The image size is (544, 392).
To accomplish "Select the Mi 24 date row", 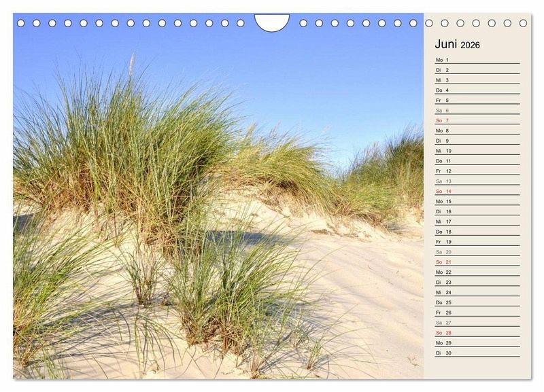I will (x=477, y=292).
